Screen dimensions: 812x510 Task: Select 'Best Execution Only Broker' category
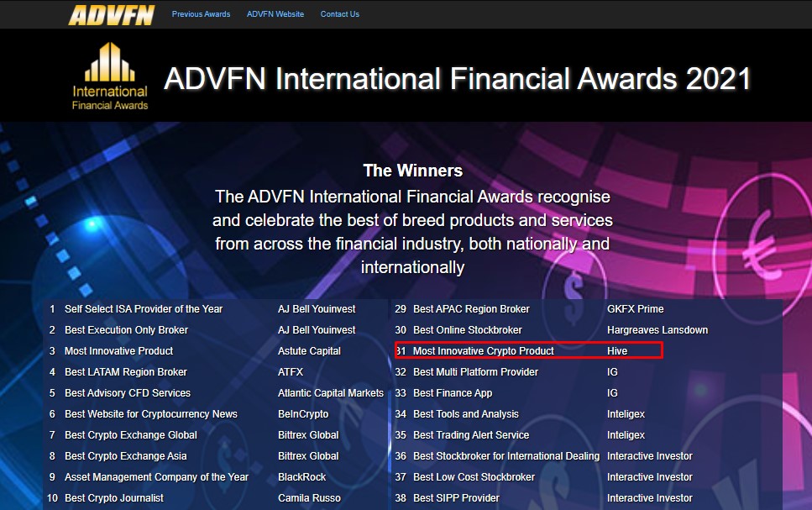[126, 330]
